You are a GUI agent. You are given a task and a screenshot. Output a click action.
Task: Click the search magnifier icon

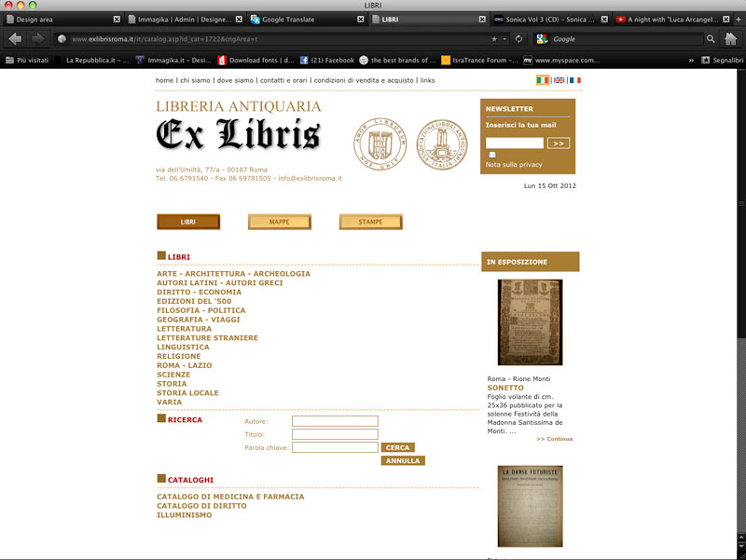711,39
